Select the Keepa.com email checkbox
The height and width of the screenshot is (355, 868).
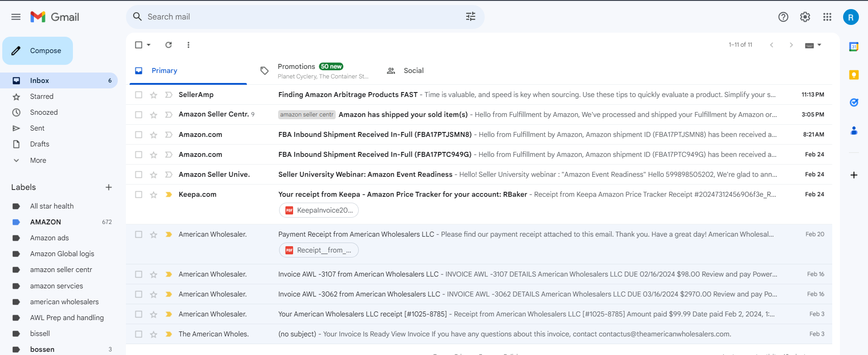(139, 195)
